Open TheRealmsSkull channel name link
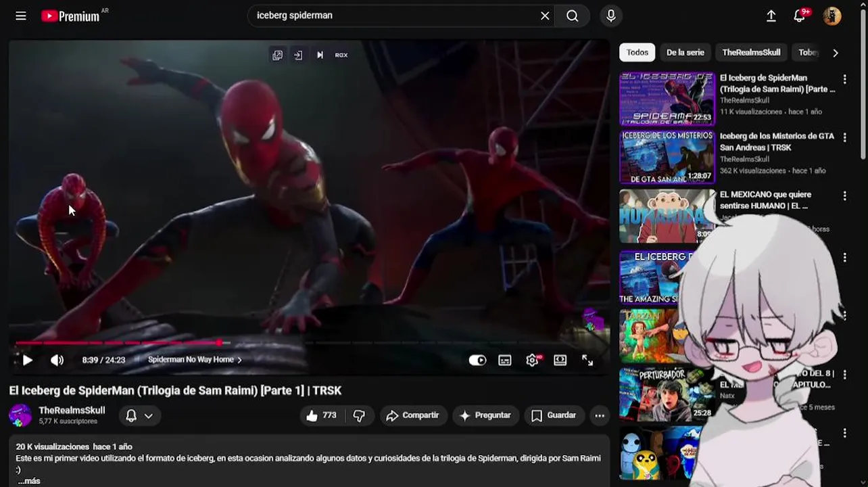The height and width of the screenshot is (487, 868). pyautogui.click(x=72, y=411)
